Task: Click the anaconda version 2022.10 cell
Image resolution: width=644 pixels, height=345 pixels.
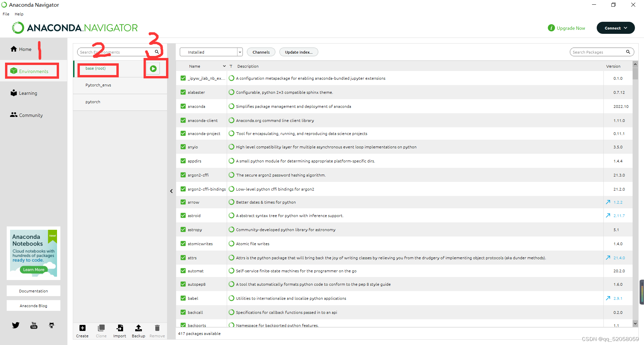Action: click(x=621, y=106)
